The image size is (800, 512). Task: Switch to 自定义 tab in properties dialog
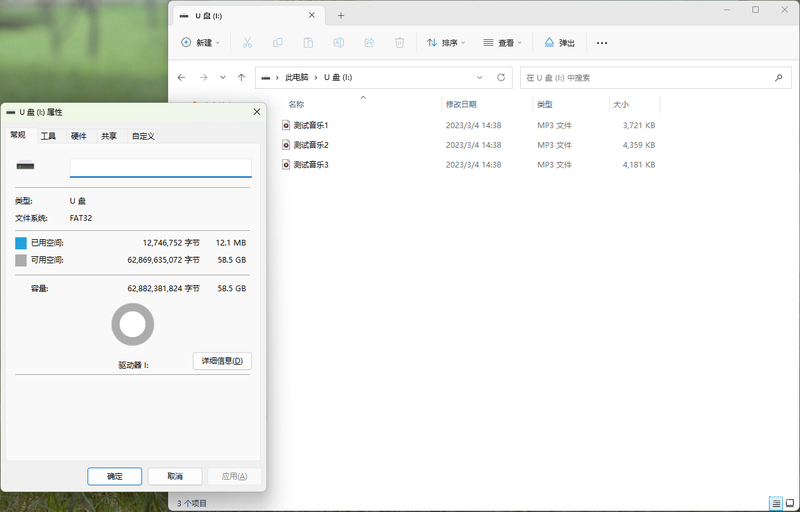point(143,136)
